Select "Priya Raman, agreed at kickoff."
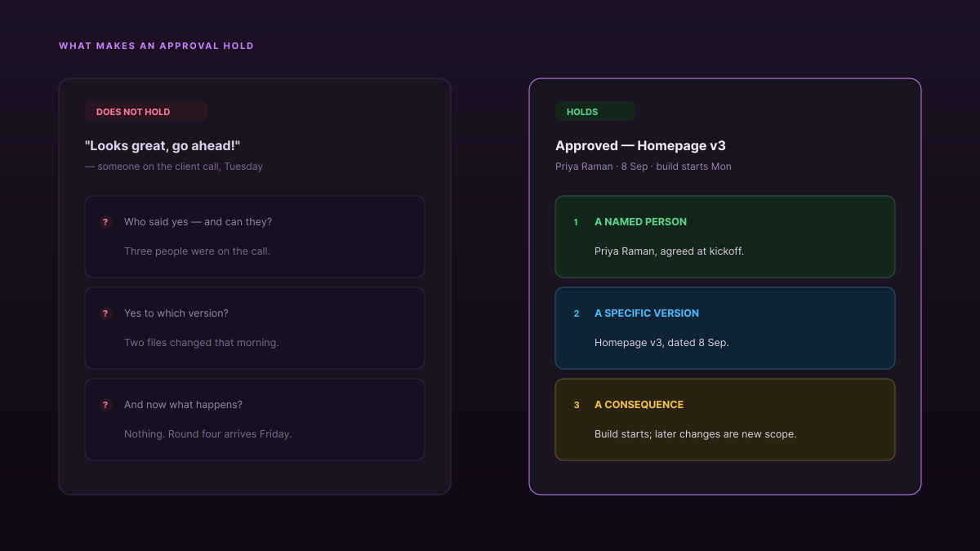 pyautogui.click(x=669, y=251)
